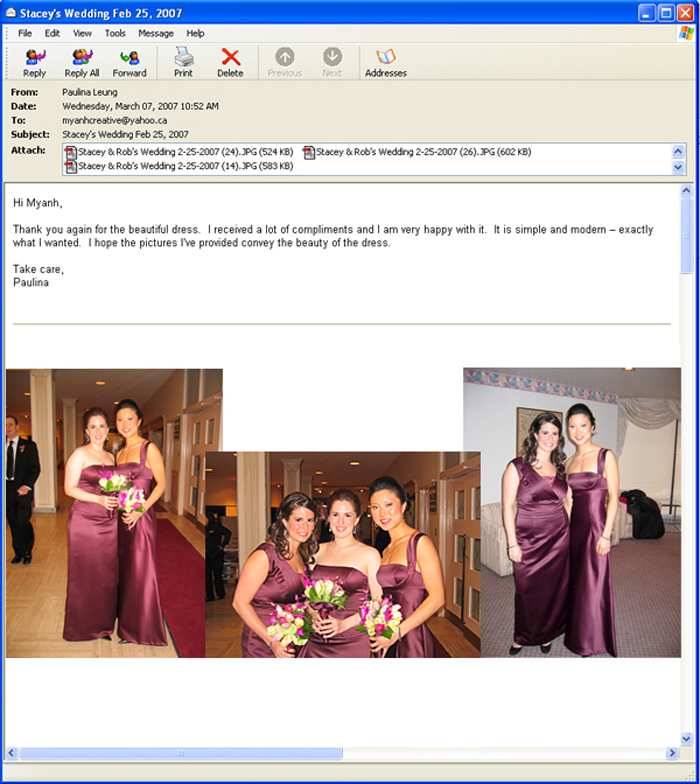Click the horizontal scrollbar thumb
Viewport: 700px width, 784px height.
coord(180,752)
